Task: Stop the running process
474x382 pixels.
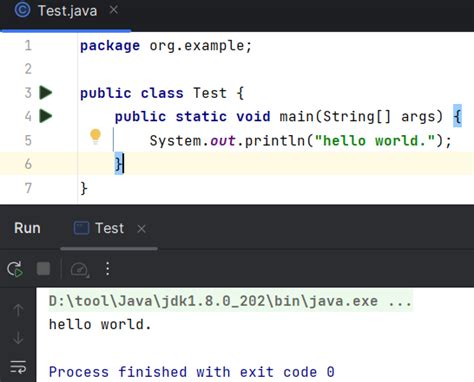Action: click(43, 269)
